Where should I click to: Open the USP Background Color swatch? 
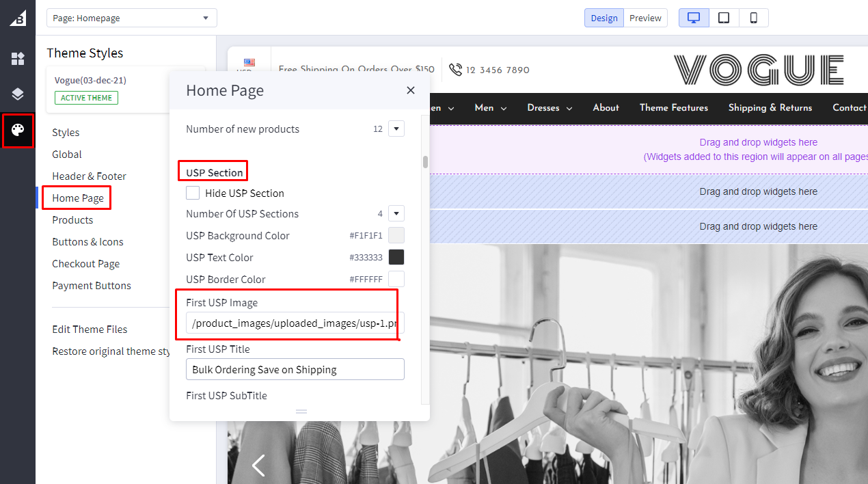click(396, 235)
